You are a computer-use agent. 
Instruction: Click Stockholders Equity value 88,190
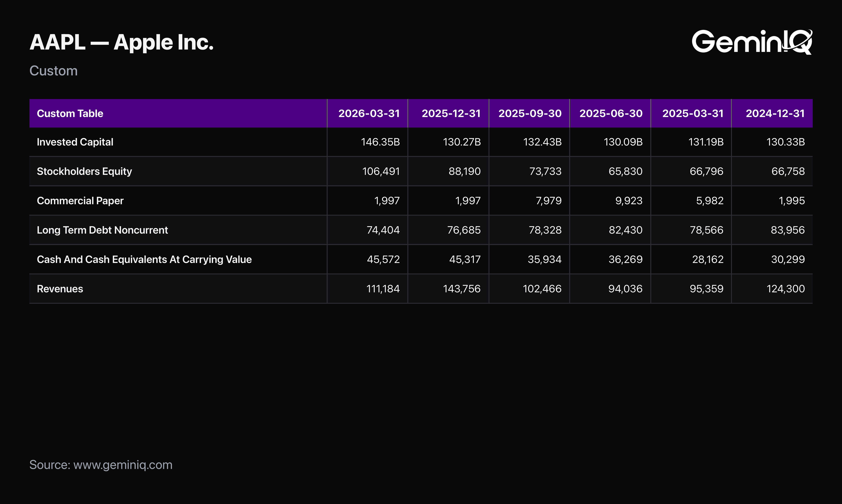pyautogui.click(x=465, y=172)
